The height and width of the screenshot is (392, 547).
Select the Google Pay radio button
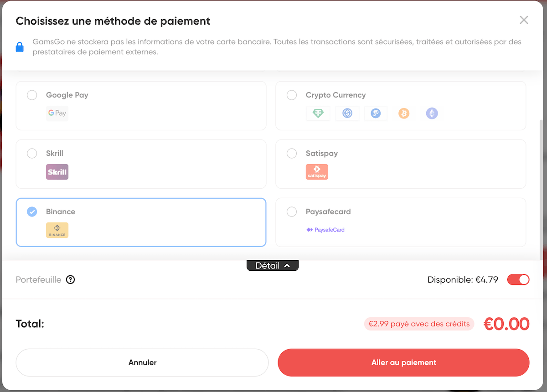(32, 95)
